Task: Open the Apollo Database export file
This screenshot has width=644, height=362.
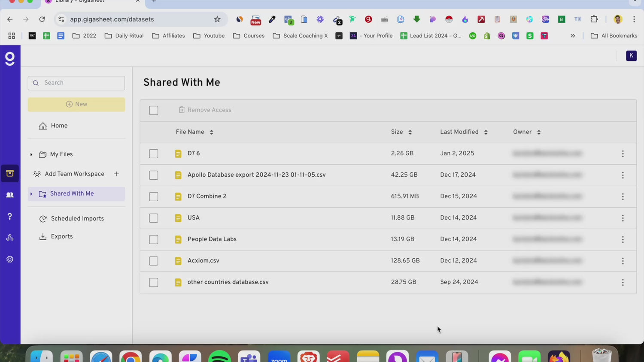Action: [256, 175]
